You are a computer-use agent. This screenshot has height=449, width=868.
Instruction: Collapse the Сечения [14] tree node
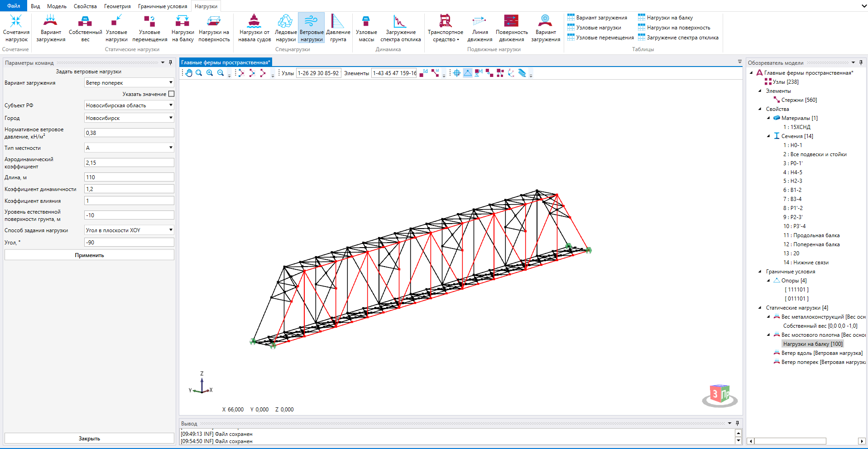[x=768, y=136]
